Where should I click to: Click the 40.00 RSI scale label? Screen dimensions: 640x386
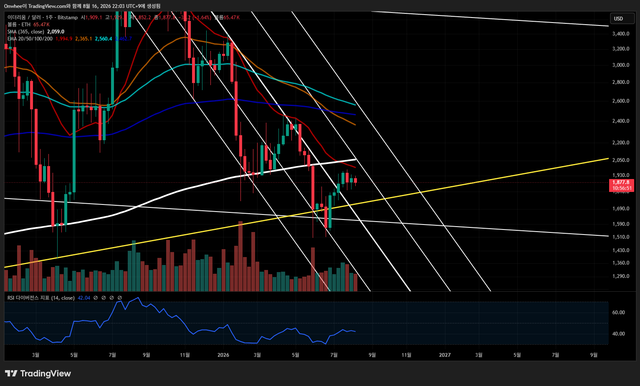tap(618, 333)
